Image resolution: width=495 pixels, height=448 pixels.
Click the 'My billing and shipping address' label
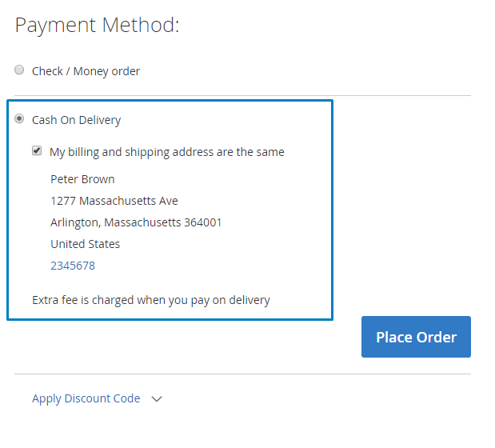click(166, 152)
